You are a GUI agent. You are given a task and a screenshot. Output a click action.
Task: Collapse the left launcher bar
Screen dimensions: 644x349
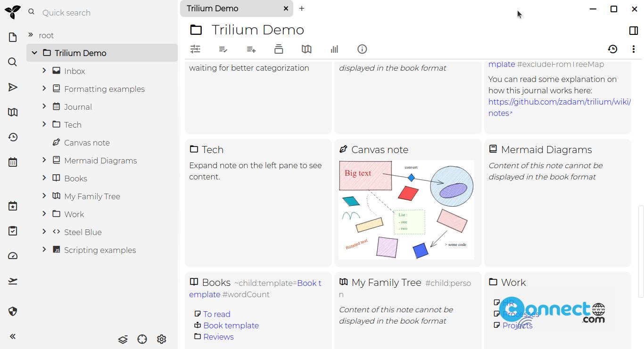[x=13, y=336]
